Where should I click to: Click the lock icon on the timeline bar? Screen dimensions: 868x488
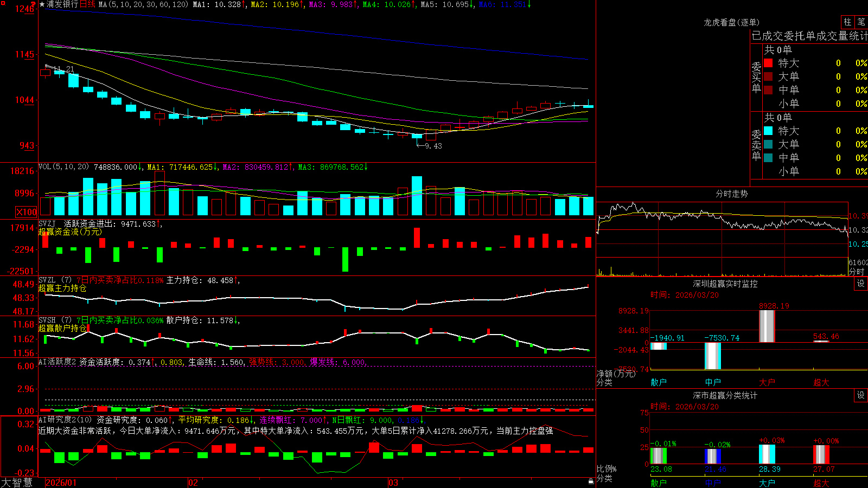tap(591, 481)
